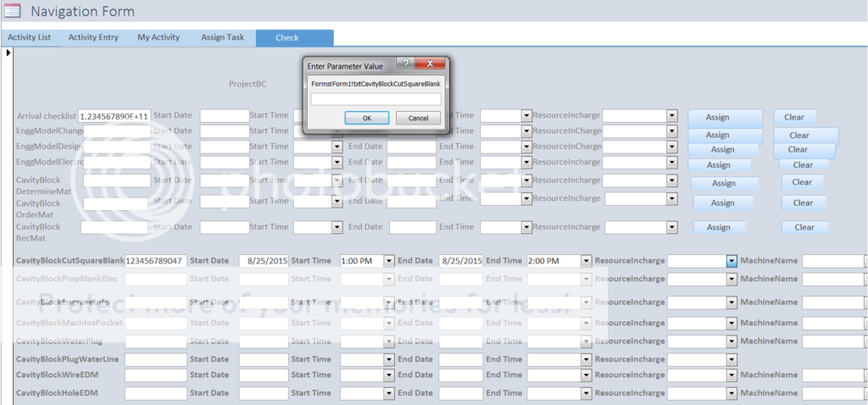Close the Enter Parameter Value dialog
Screen dimensions: 868x405
(431, 64)
